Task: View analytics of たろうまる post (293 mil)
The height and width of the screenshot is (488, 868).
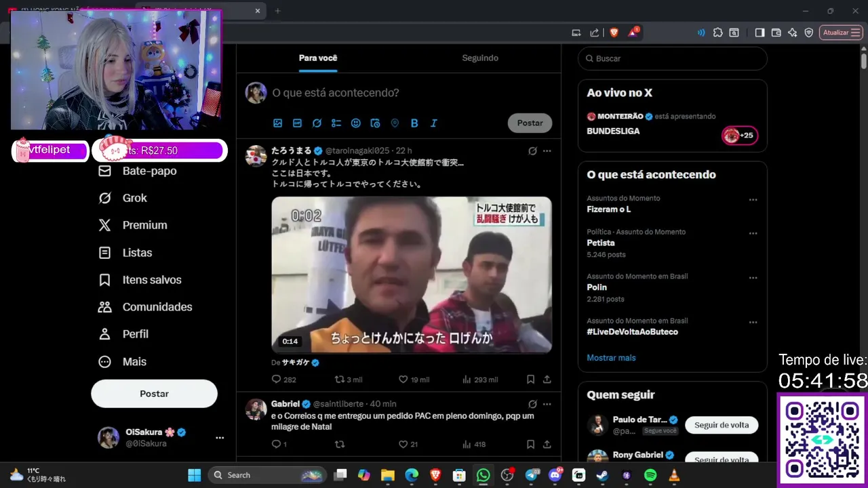Action: click(x=479, y=380)
